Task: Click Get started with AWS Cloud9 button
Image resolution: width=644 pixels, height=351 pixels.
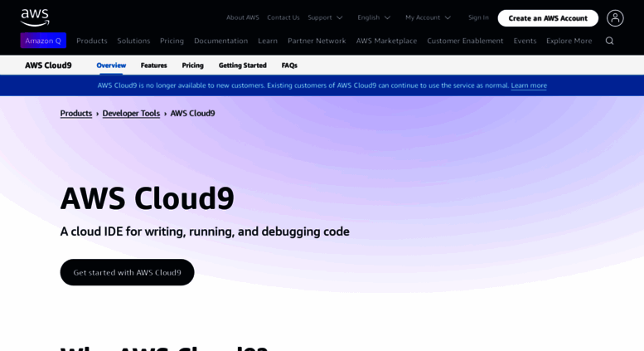Action: point(127,272)
